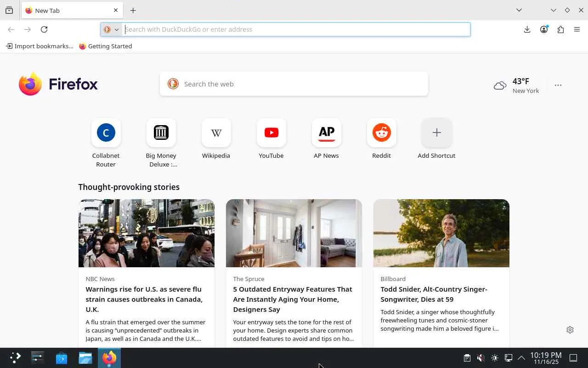
Task: Open the Extensions panel
Action: [x=560, y=29]
